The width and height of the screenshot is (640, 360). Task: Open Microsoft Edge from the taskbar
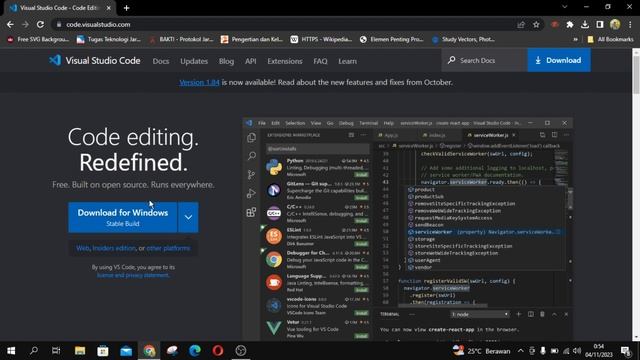coord(195,351)
